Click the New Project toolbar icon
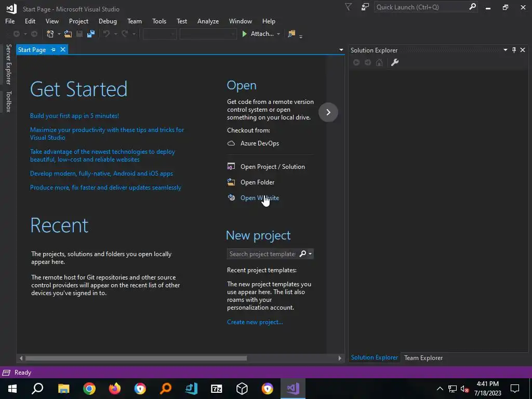 (50, 34)
